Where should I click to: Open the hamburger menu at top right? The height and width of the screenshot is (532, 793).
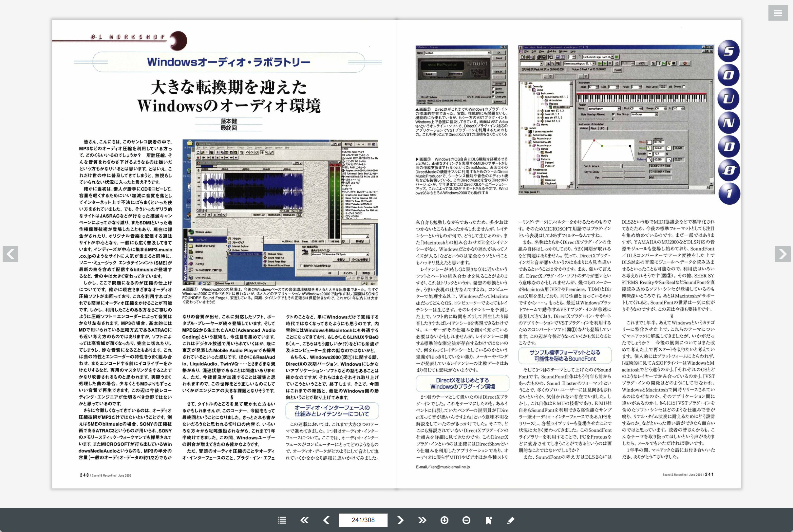(x=778, y=13)
